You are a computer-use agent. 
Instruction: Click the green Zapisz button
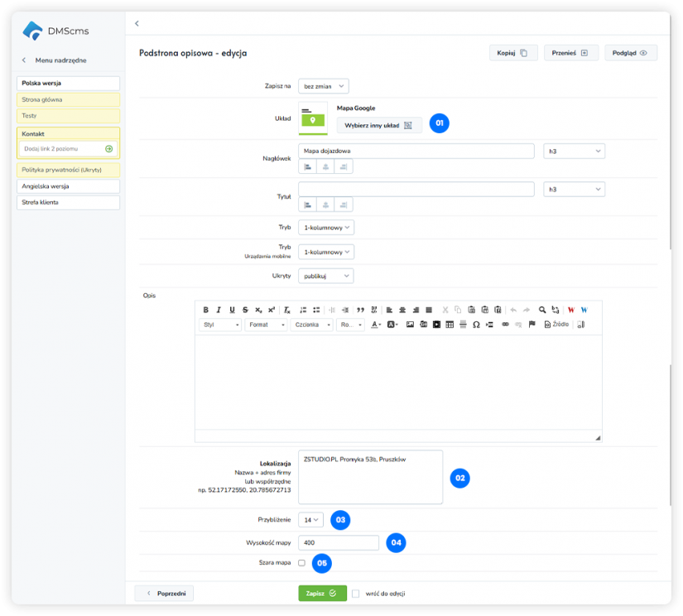322,593
